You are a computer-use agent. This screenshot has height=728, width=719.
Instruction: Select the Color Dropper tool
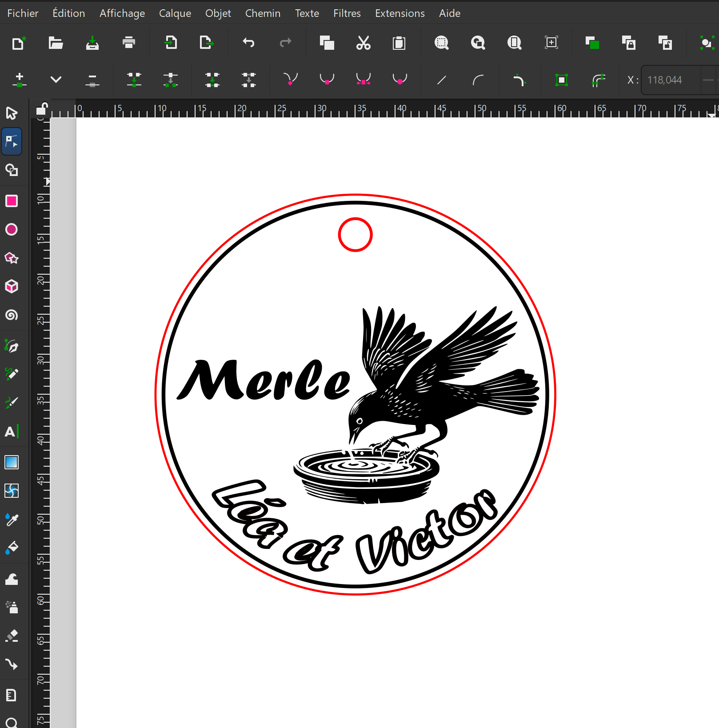click(x=12, y=519)
